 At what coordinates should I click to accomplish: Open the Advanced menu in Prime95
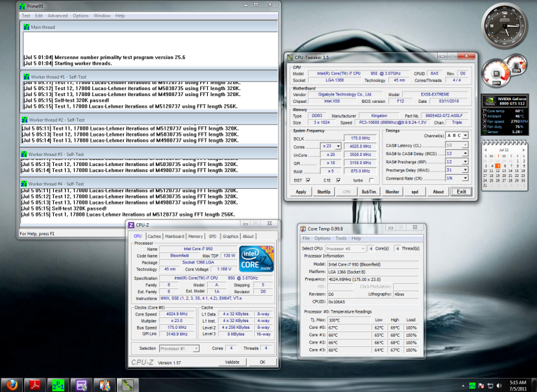57,15
